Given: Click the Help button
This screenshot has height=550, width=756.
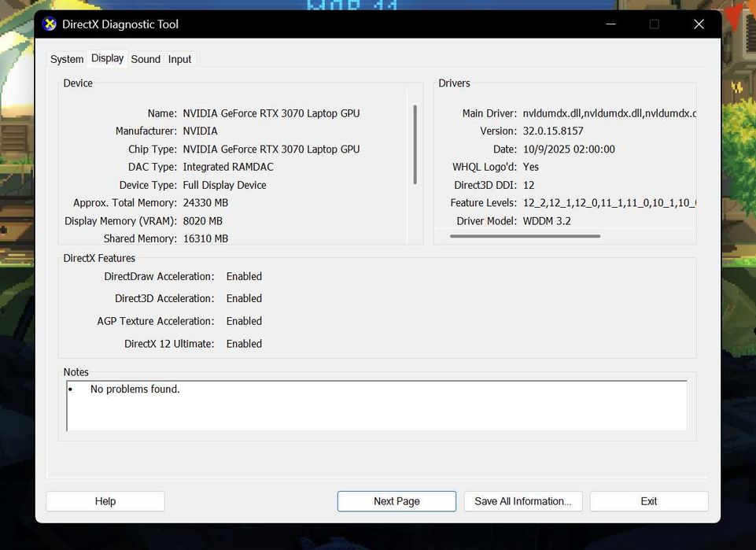Looking at the screenshot, I should click(x=105, y=501).
